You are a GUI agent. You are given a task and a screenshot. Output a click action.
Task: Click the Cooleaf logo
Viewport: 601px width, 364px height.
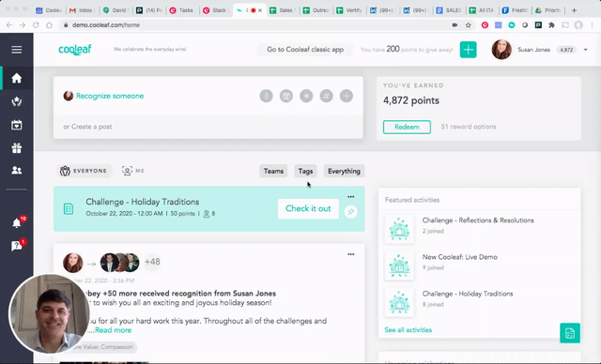point(75,50)
